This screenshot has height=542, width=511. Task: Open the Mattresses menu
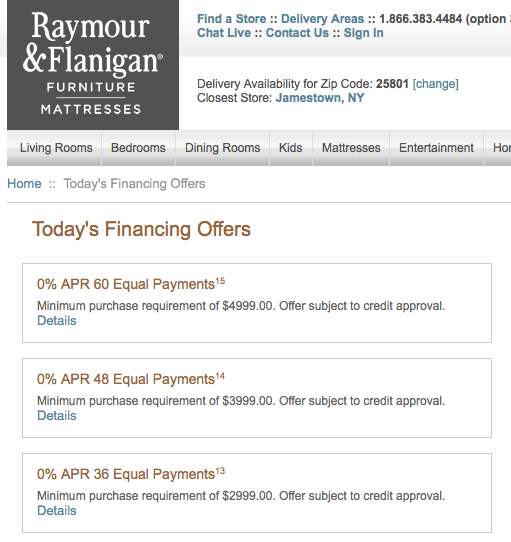[351, 148]
